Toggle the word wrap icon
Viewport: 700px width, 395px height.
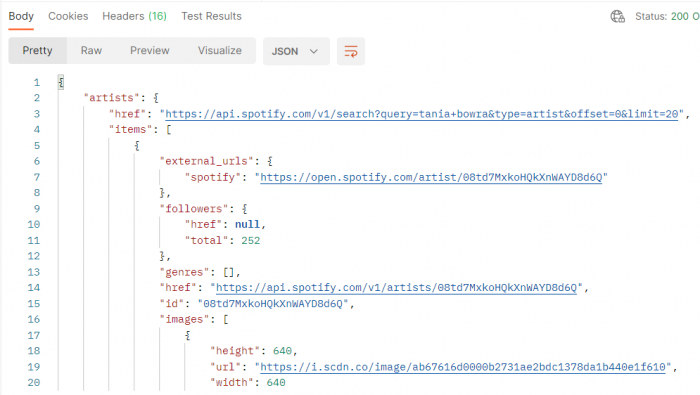tap(351, 51)
